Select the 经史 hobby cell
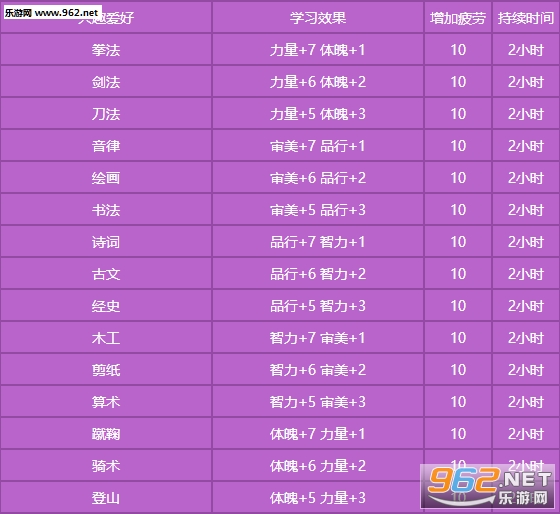The height and width of the screenshot is (514, 560). [106, 305]
